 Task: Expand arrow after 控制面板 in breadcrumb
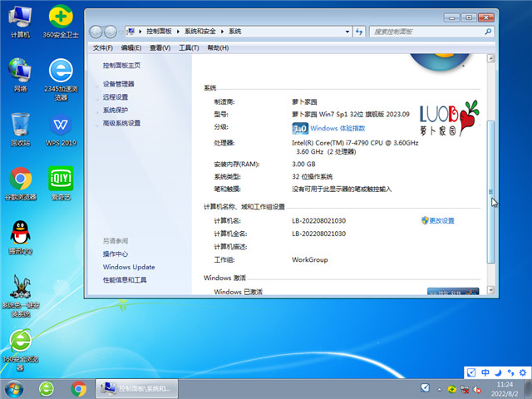178,32
